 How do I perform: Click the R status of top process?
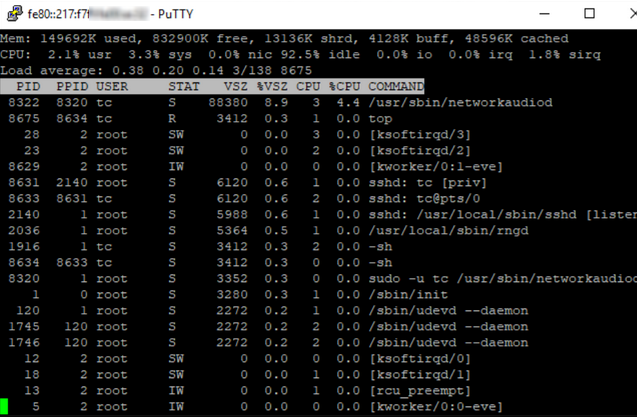tap(172, 119)
